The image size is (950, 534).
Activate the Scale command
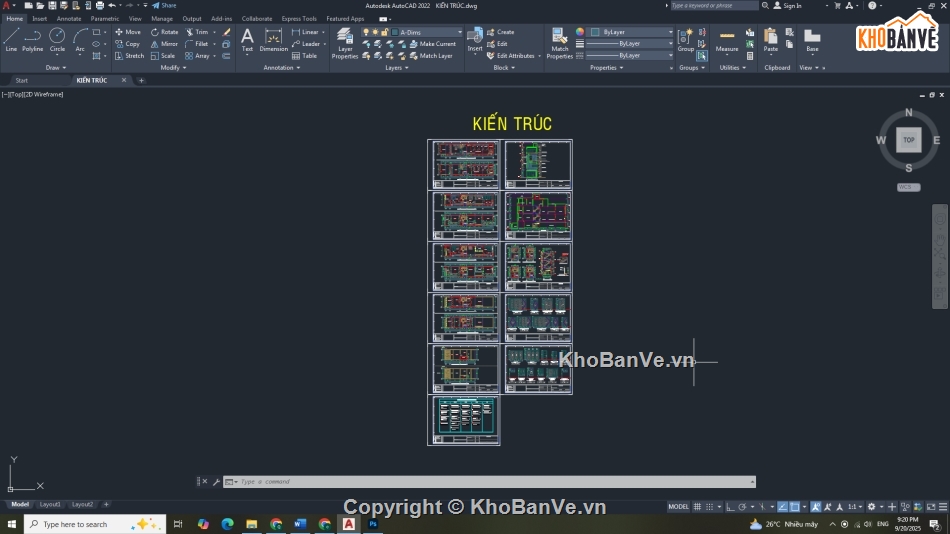point(163,56)
